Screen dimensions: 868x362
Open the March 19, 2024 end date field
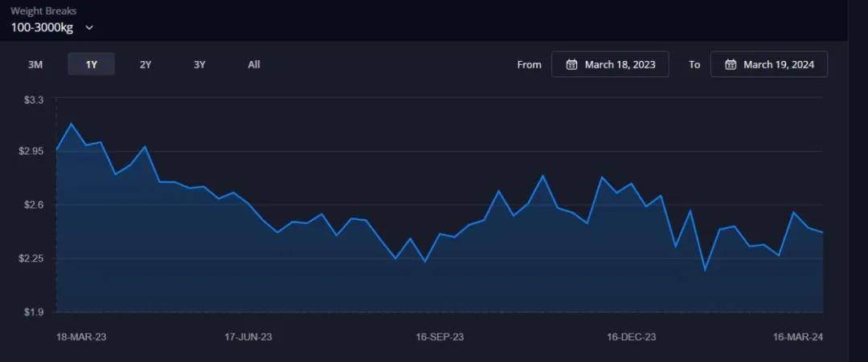pos(768,64)
